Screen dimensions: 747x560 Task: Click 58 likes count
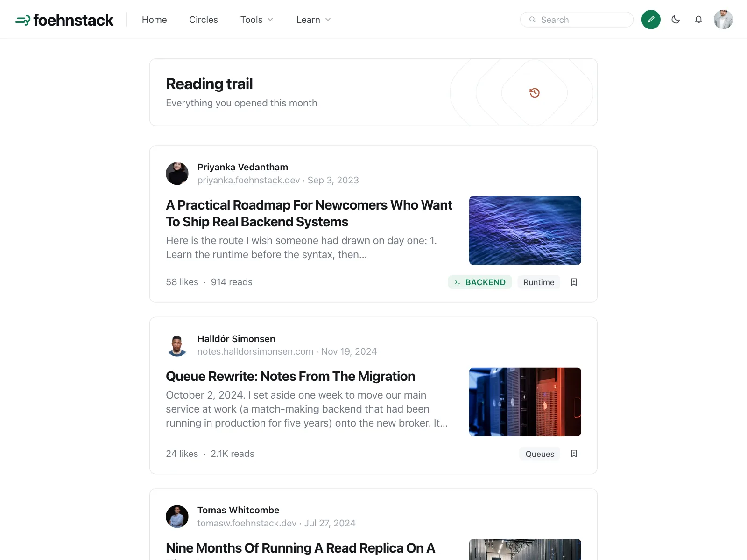[182, 282]
